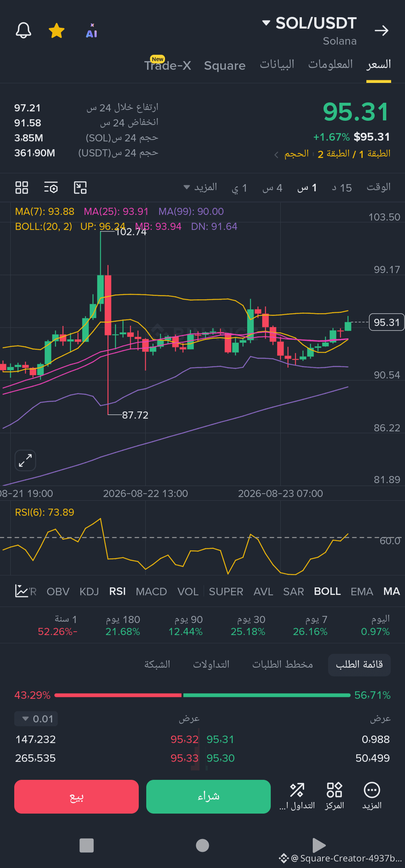
Task: Expand the chart to fullscreen
Action: pyautogui.click(x=25, y=460)
